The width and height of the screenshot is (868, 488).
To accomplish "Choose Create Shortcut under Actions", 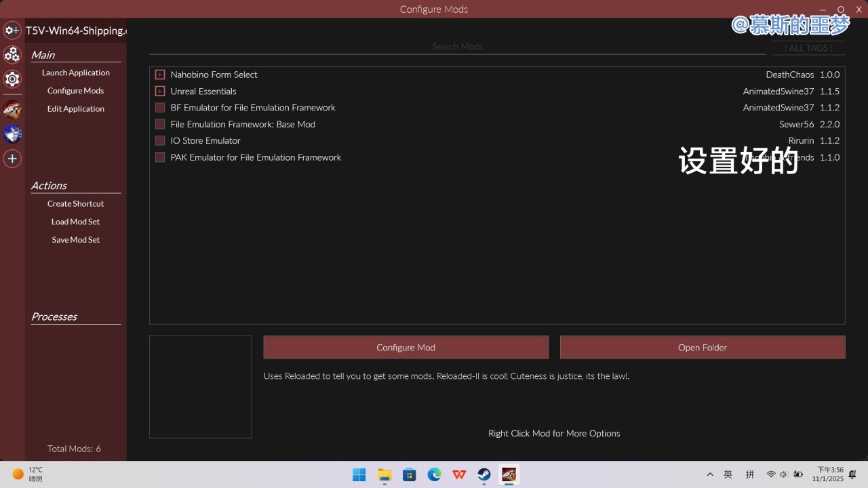I will pyautogui.click(x=76, y=203).
